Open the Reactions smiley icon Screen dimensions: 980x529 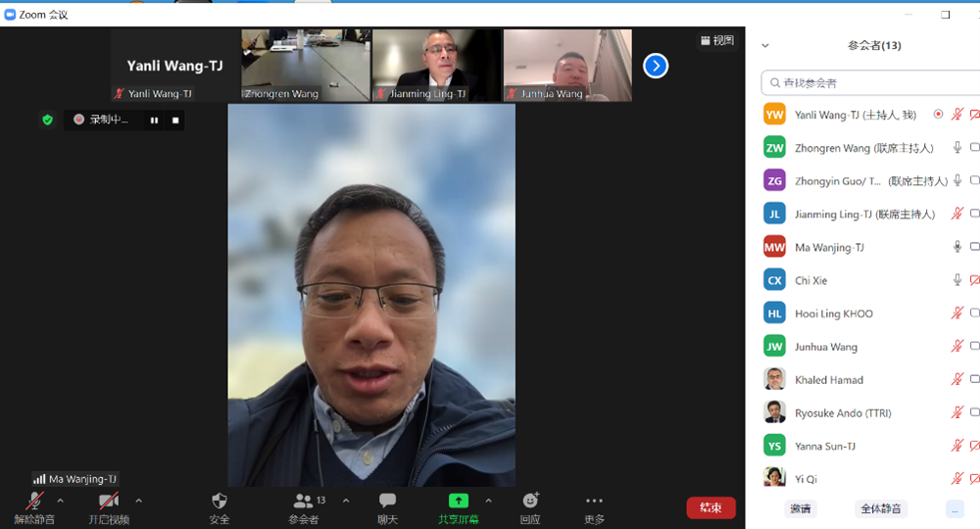point(530,502)
